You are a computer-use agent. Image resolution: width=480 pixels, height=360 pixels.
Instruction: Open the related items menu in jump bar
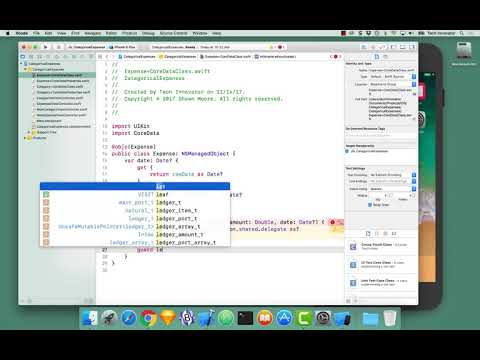(100, 57)
